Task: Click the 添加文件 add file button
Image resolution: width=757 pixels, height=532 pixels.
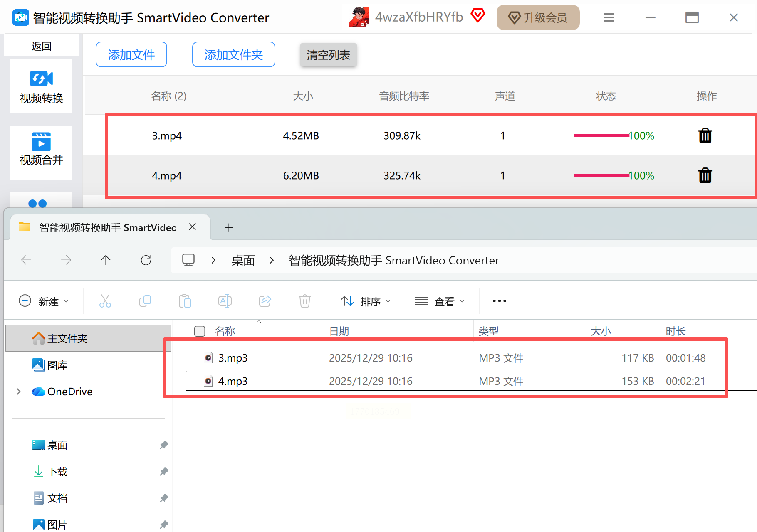Action: 131,54
